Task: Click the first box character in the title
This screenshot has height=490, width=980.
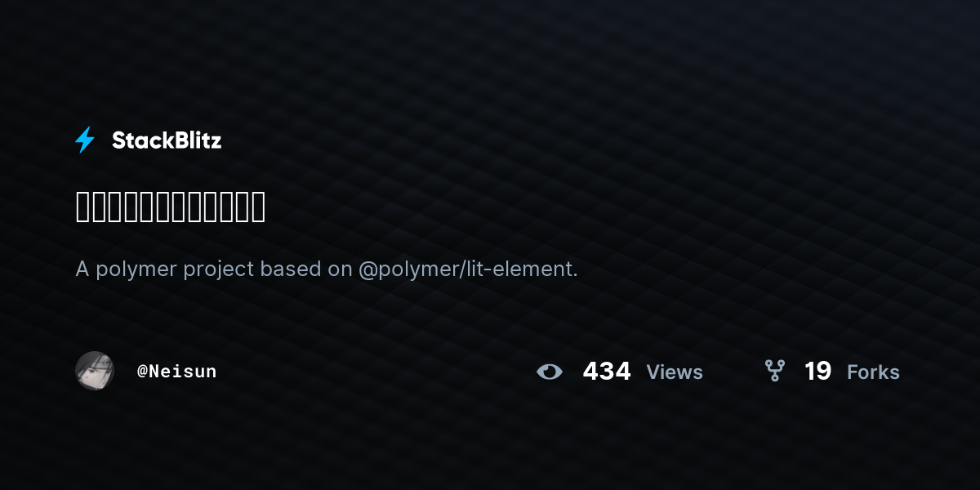Action: tap(82, 207)
